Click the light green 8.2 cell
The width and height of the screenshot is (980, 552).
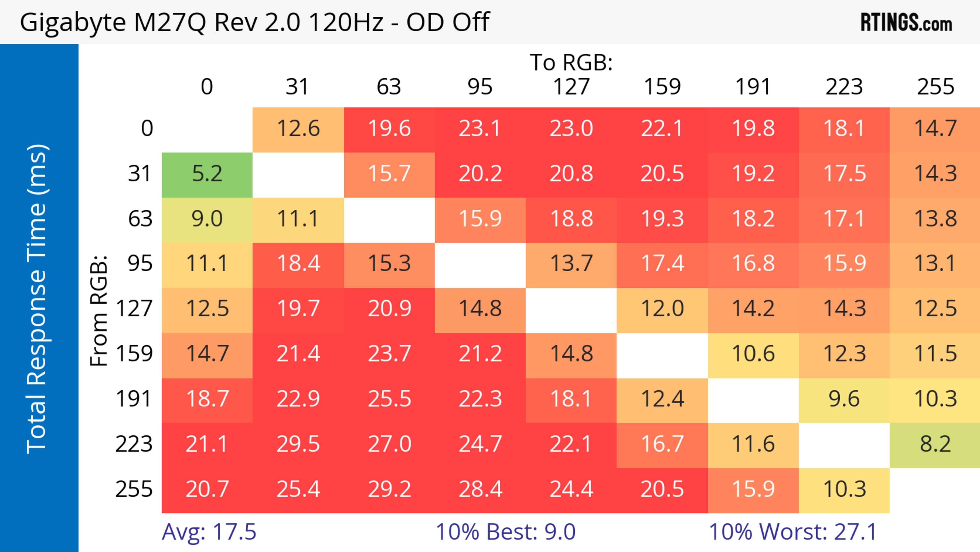(935, 444)
